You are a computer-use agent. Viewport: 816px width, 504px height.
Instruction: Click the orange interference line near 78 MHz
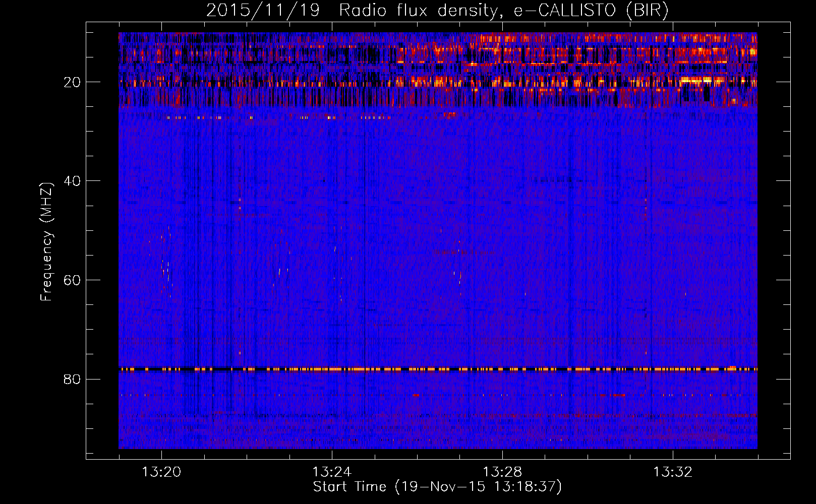(438, 369)
